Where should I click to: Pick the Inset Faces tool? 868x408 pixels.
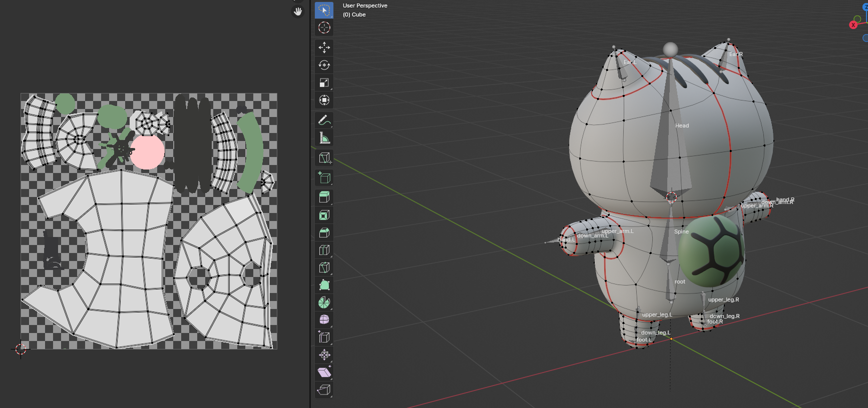pos(324,215)
